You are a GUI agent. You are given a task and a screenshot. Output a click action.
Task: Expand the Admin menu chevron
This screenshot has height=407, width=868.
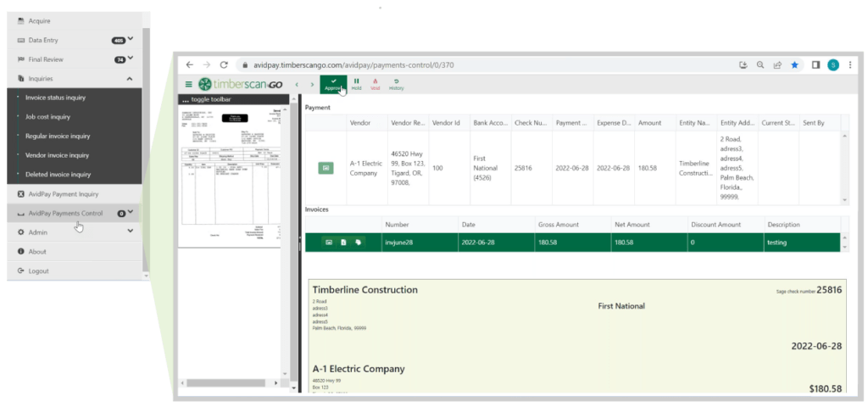(130, 231)
